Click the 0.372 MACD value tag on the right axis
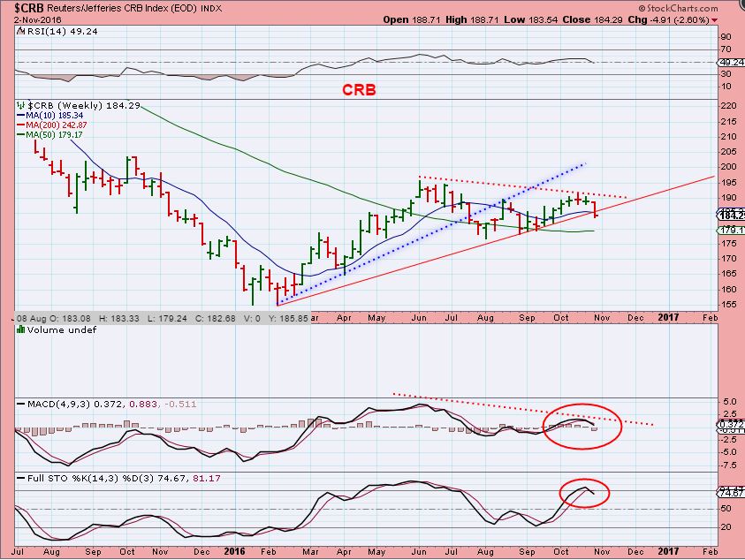This screenshot has height=560, width=745. coord(732,424)
